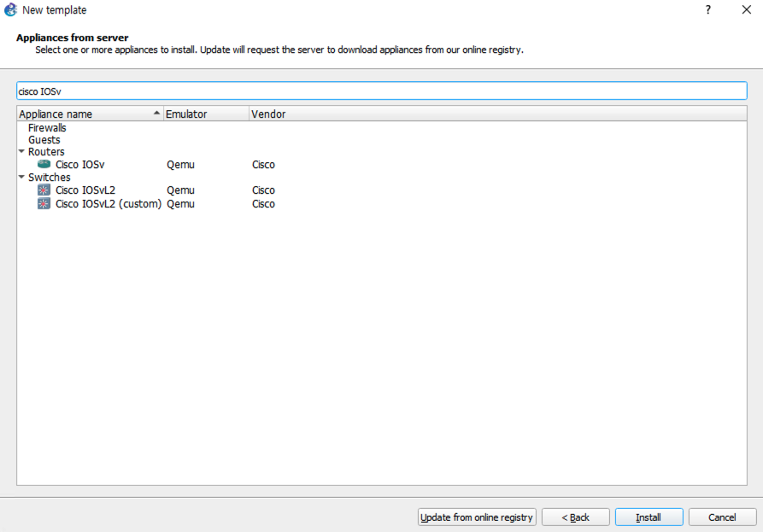The width and height of the screenshot is (763, 532).
Task: Select the Cisco IOSvL2 (custom) appliance name
Action: coord(108,204)
